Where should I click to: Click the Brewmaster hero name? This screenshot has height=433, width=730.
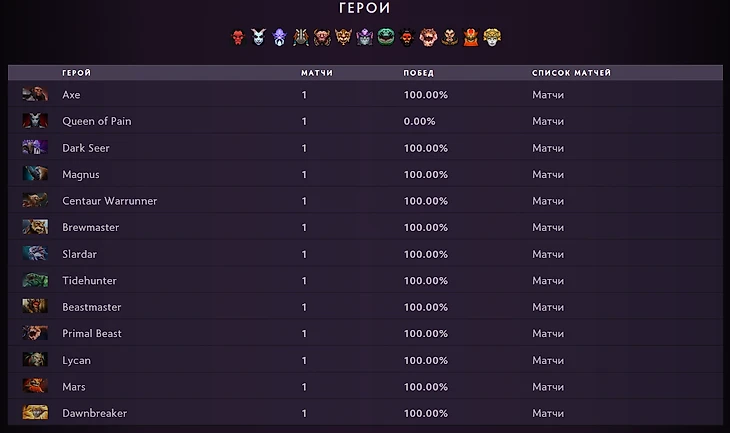(x=91, y=227)
